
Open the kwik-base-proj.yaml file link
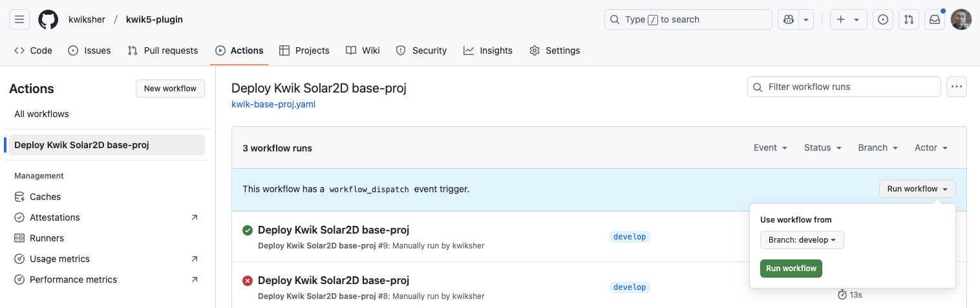(273, 104)
